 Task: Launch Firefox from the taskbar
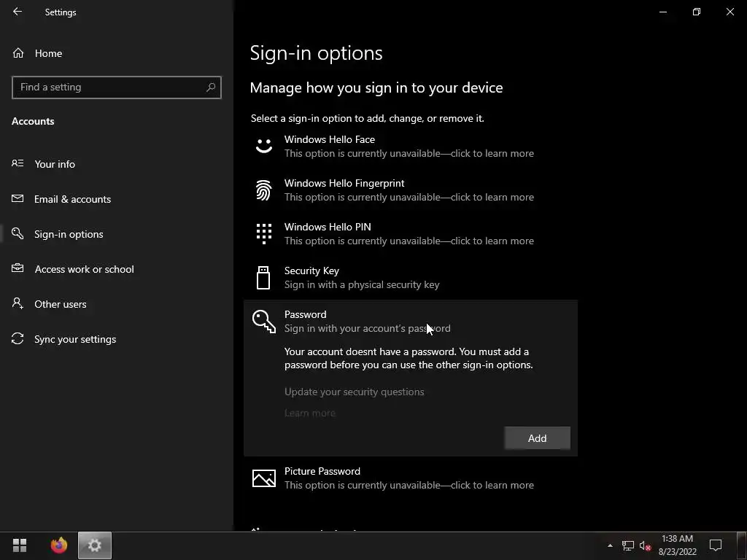coord(59,545)
